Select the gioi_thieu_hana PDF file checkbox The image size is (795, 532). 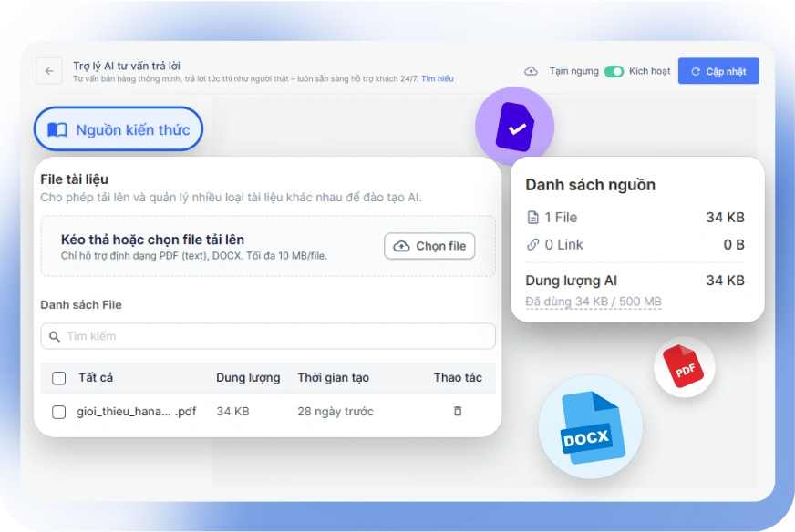coord(59,412)
